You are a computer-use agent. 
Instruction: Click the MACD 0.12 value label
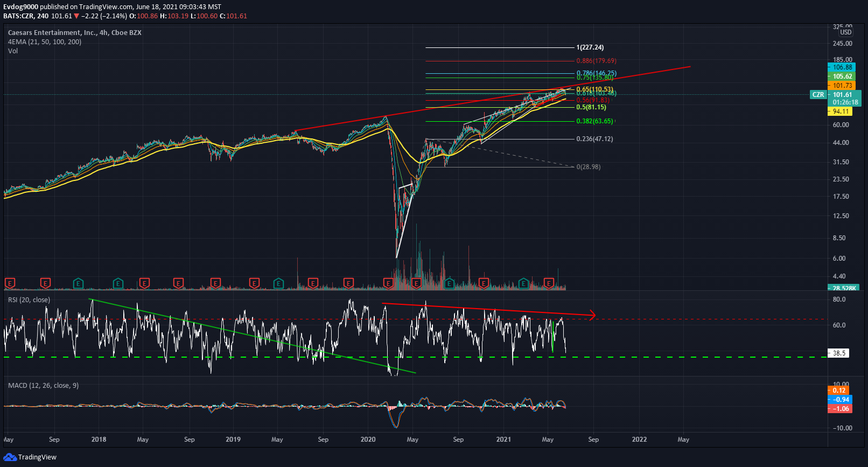coord(839,391)
